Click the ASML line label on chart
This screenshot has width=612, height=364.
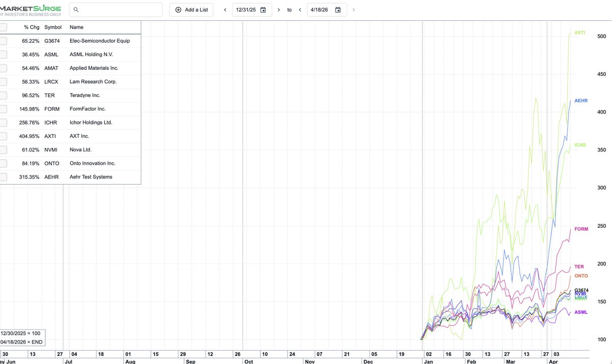[581, 312]
